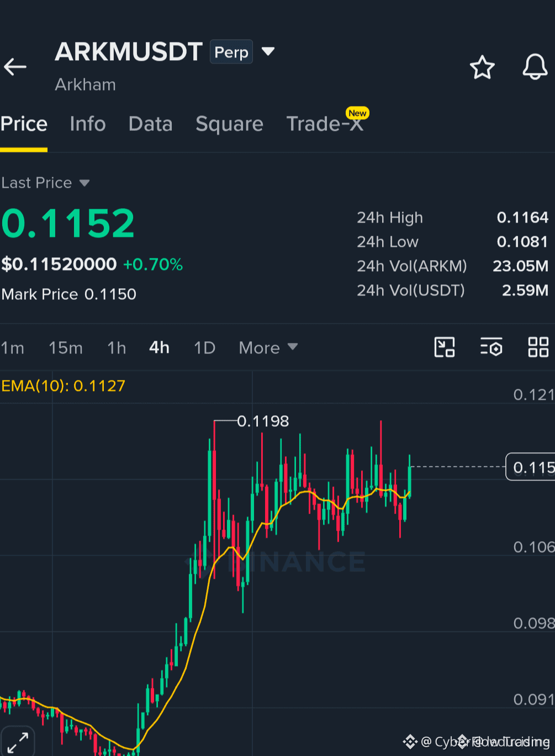Open the More timeframes dropdown
Screen dimensions: 555x756
click(268, 348)
